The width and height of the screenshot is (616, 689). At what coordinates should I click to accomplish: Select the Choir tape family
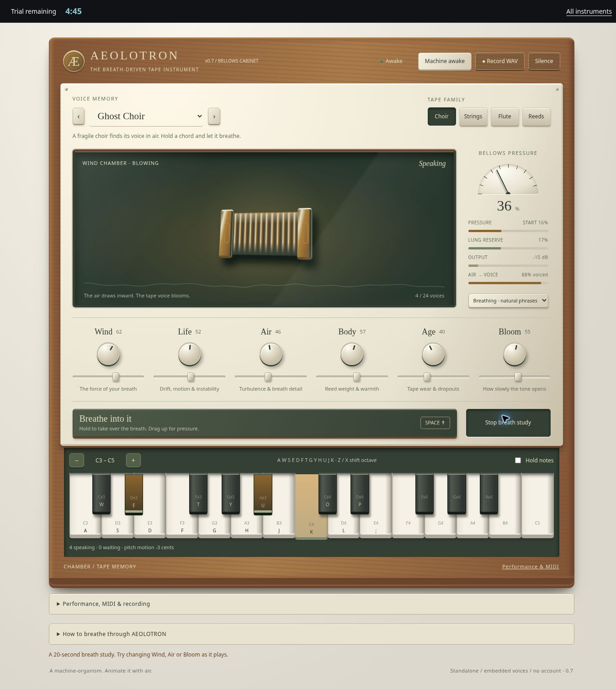click(x=441, y=117)
